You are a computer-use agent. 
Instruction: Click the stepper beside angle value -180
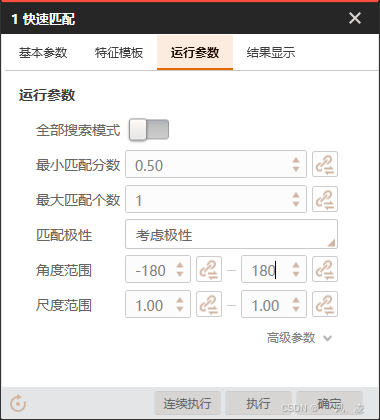[180, 269]
